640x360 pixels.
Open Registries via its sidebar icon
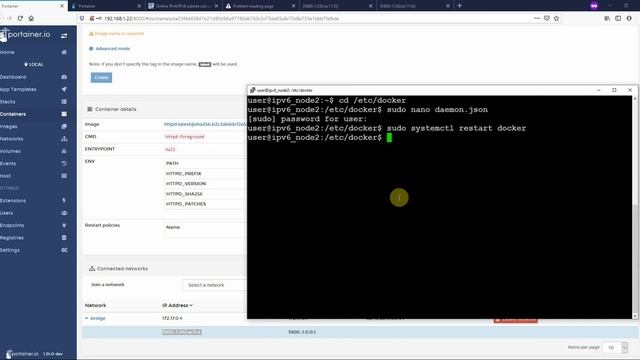click(x=64, y=238)
